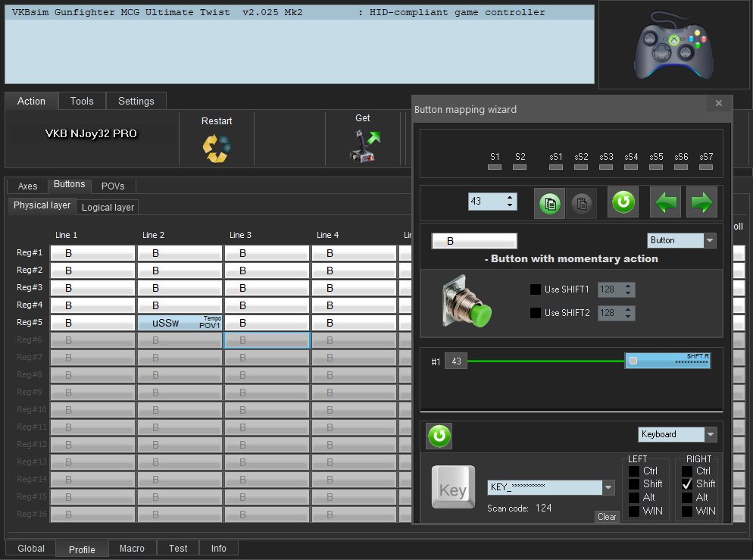Click the Get joystick settings icon
753x560 pixels.
point(364,146)
